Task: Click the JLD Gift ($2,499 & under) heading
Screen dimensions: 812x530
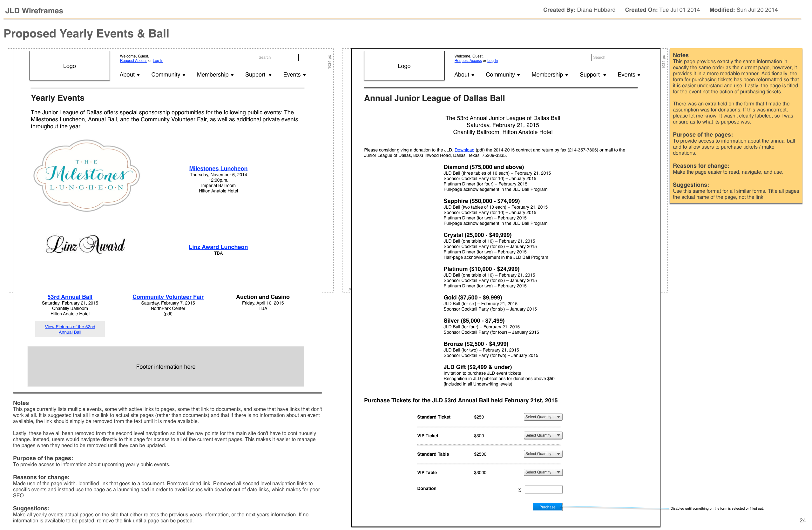Action: (x=478, y=367)
